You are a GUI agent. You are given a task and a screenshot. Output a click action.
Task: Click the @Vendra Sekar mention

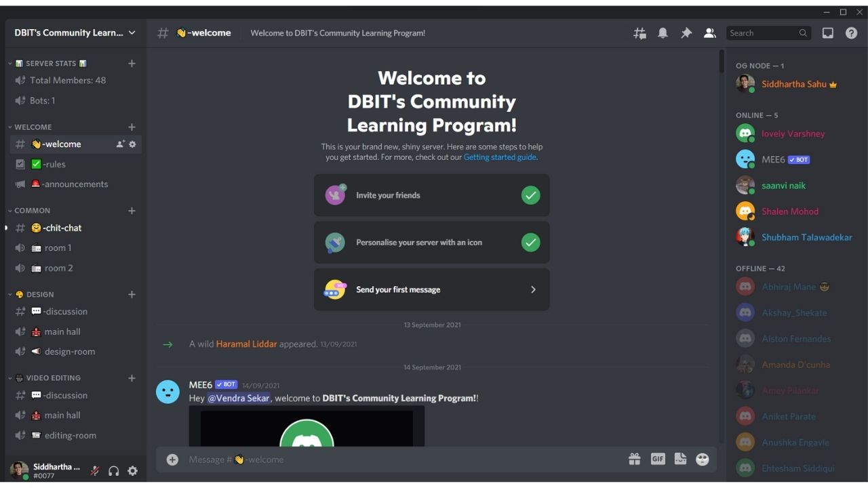(x=238, y=398)
